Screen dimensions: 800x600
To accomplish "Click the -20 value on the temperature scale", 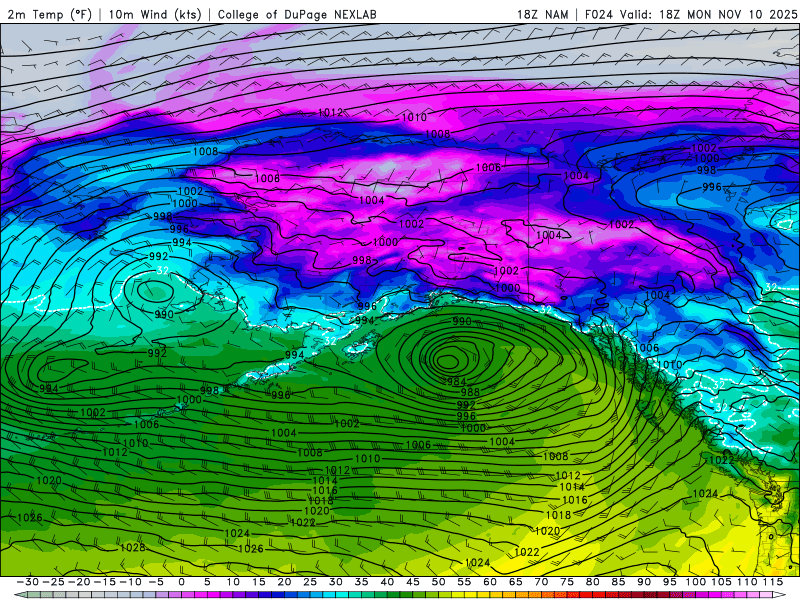I will pos(79,582).
